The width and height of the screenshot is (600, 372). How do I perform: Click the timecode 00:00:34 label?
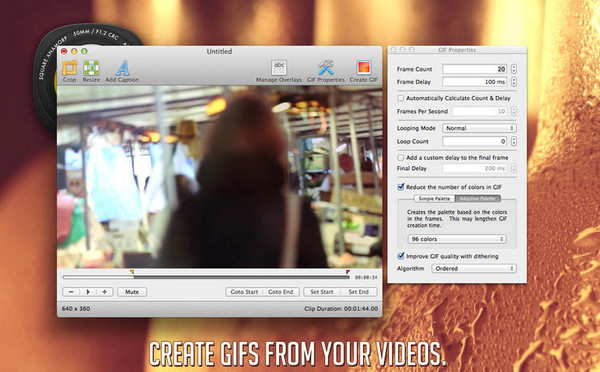(x=366, y=277)
